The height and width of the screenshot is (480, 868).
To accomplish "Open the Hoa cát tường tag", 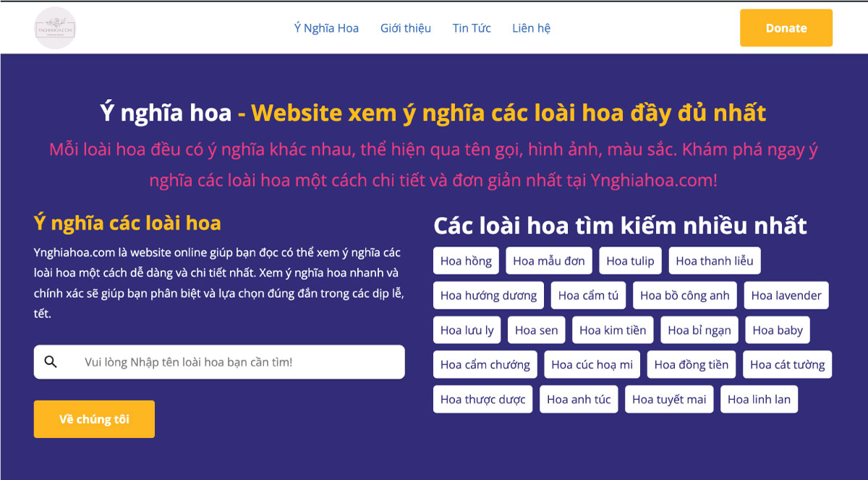I will point(787,365).
